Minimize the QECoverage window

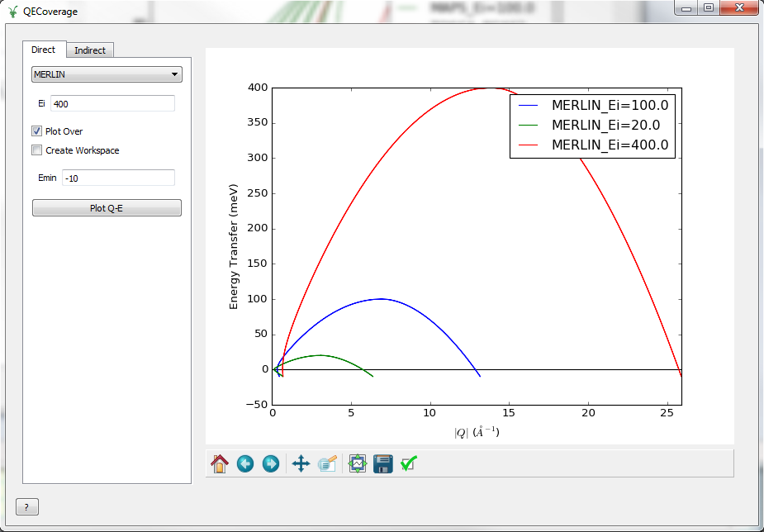[x=687, y=7]
